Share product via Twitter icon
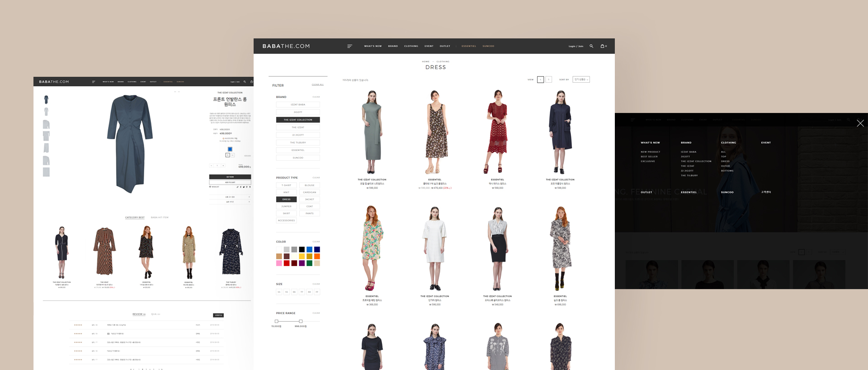The image size is (868, 370). coord(244,187)
